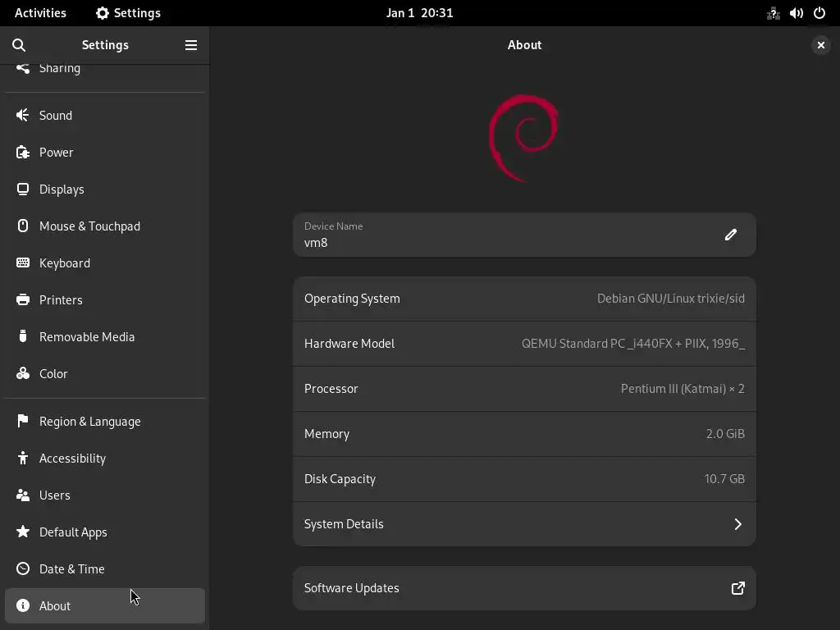Click the Debian swirl logo
This screenshot has width=840, height=630.
coord(523,138)
